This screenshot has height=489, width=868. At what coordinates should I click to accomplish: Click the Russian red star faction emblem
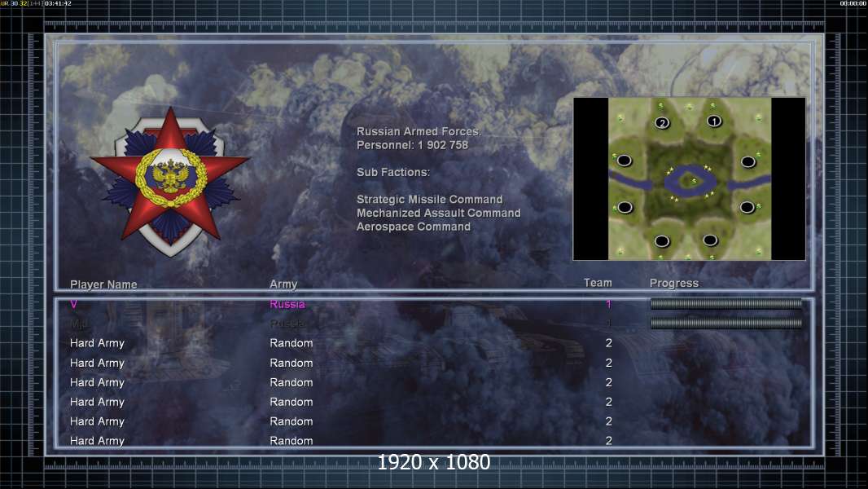tap(170, 182)
